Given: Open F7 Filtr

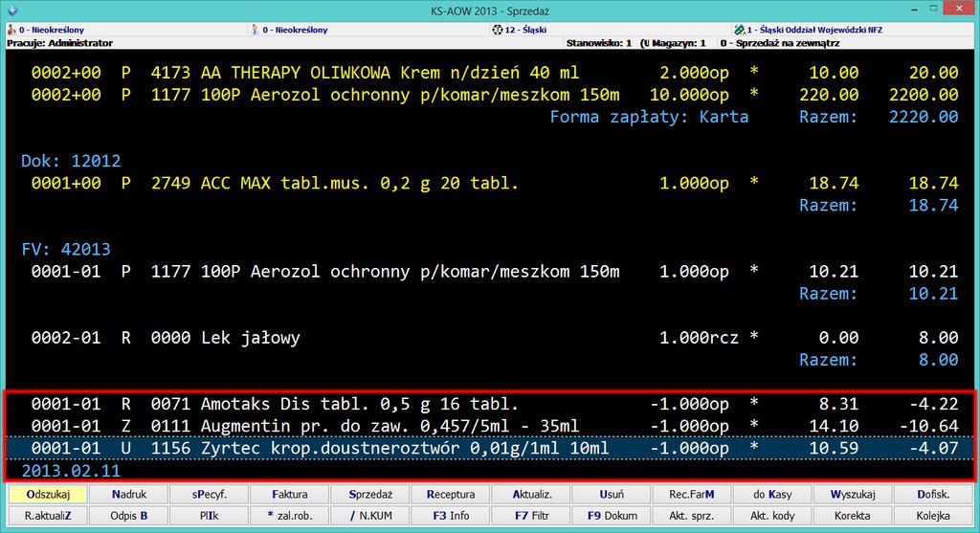Looking at the screenshot, I should click(x=531, y=516).
